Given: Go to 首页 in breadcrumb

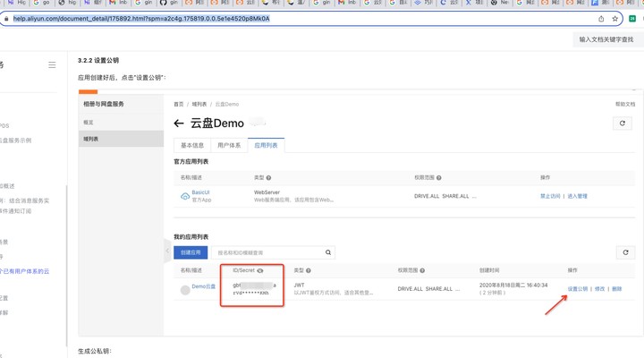Looking at the screenshot, I should [179, 104].
